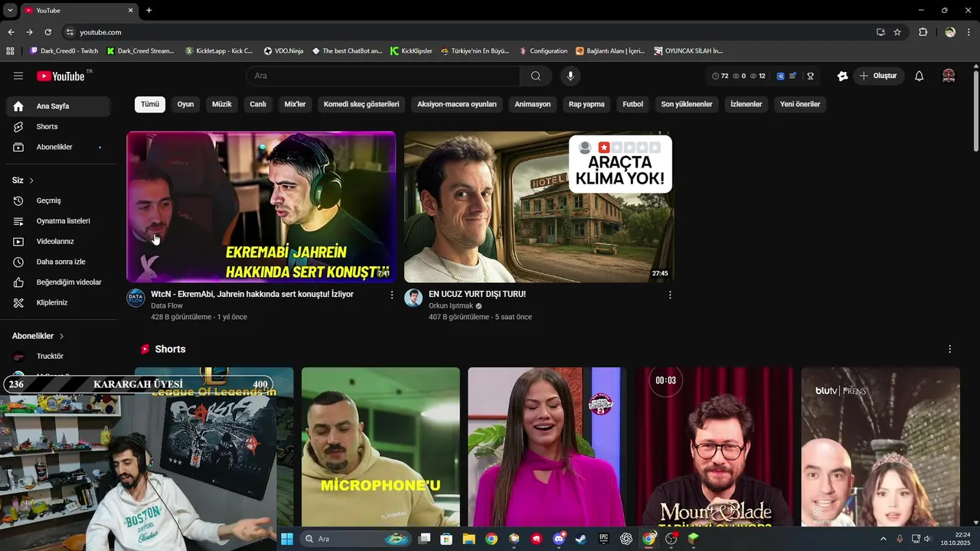The image size is (980, 551).
Task: Open the Trucktör subscription channel
Action: (x=58, y=357)
